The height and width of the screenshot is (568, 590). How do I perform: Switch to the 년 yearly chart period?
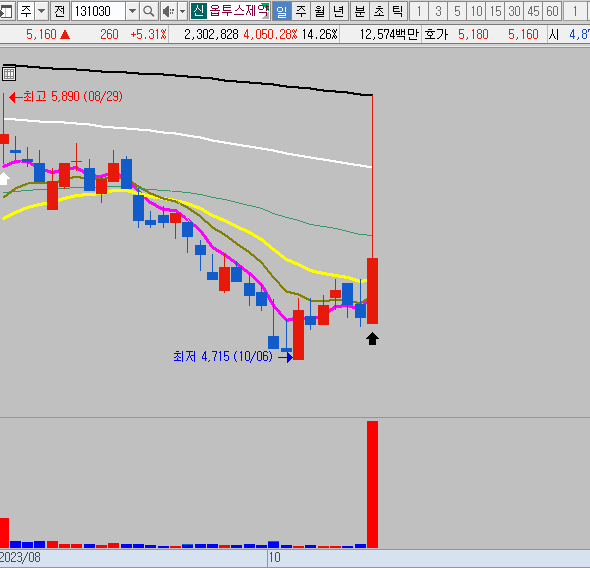(x=339, y=11)
